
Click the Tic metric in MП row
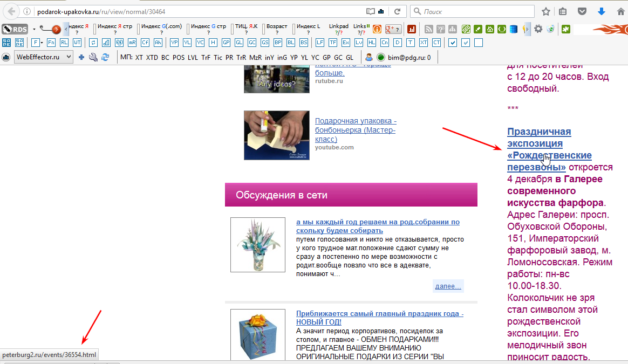click(x=218, y=58)
